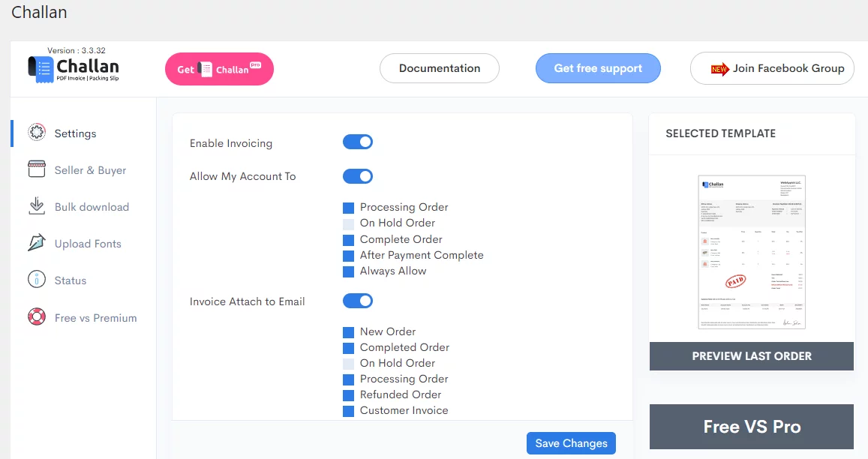Click the Free vs Premium lifebuoy icon

[37, 316]
